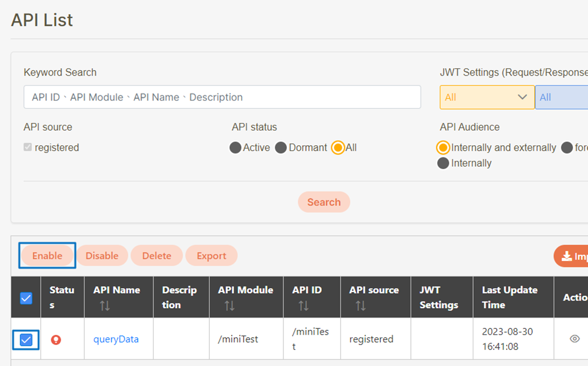This screenshot has width=588, height=366.
Task: Open the blue JWT Settings All dropdown
Action: pos(561,97)
